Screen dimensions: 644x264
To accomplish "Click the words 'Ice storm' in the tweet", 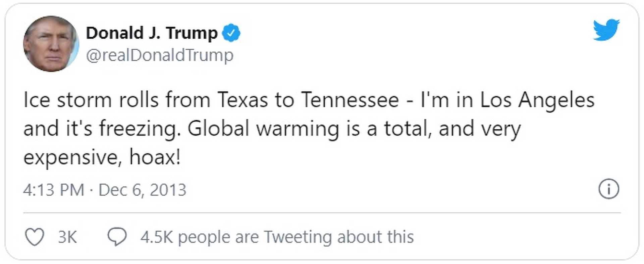I will (x=67, y=100).
